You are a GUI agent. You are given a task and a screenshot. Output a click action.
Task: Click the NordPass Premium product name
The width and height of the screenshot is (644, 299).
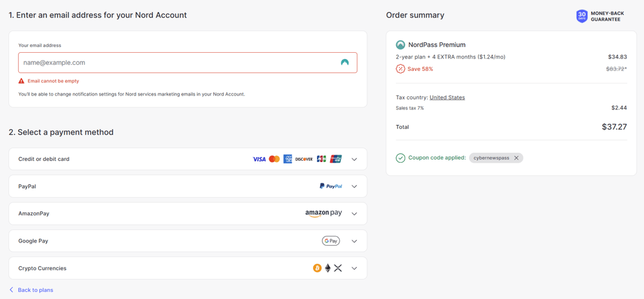tap(437, 45)
